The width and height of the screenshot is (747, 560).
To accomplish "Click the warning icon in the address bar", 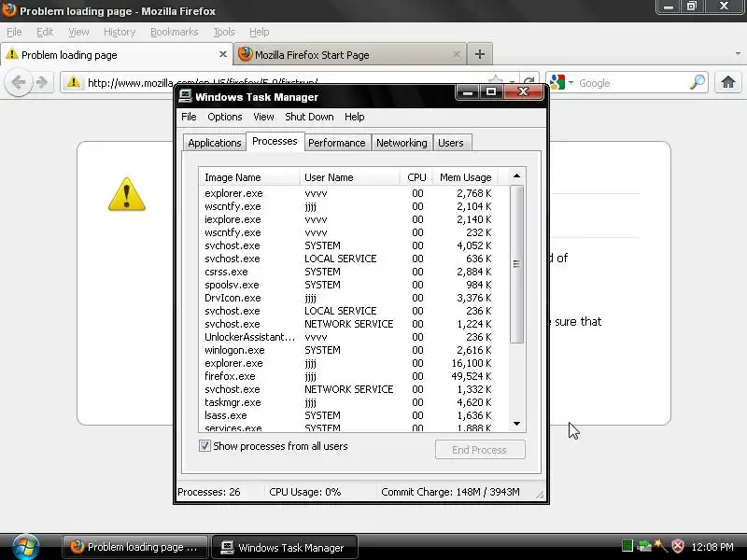I will point(74,82).
